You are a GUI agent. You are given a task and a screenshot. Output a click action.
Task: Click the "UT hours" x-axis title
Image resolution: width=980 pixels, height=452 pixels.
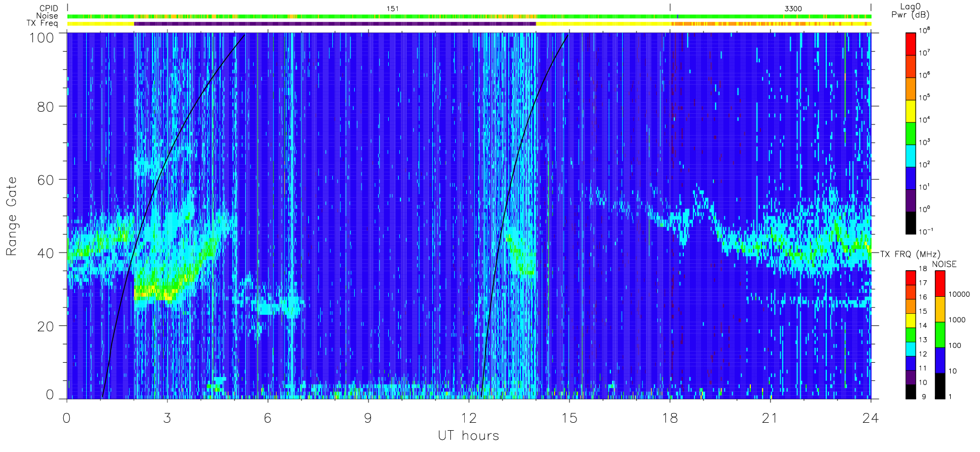tap(468, 436)
